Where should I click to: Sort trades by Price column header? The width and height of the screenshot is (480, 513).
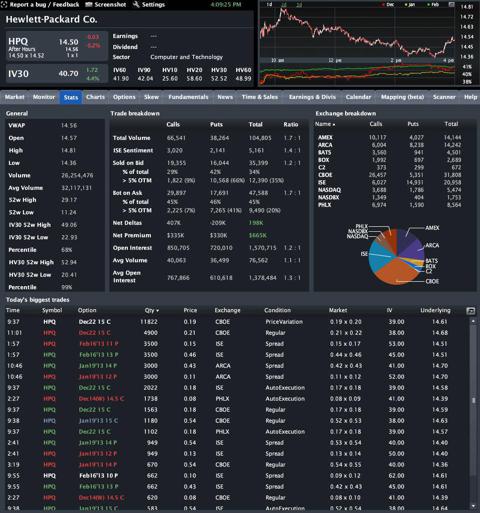click(x=190, y=310)
